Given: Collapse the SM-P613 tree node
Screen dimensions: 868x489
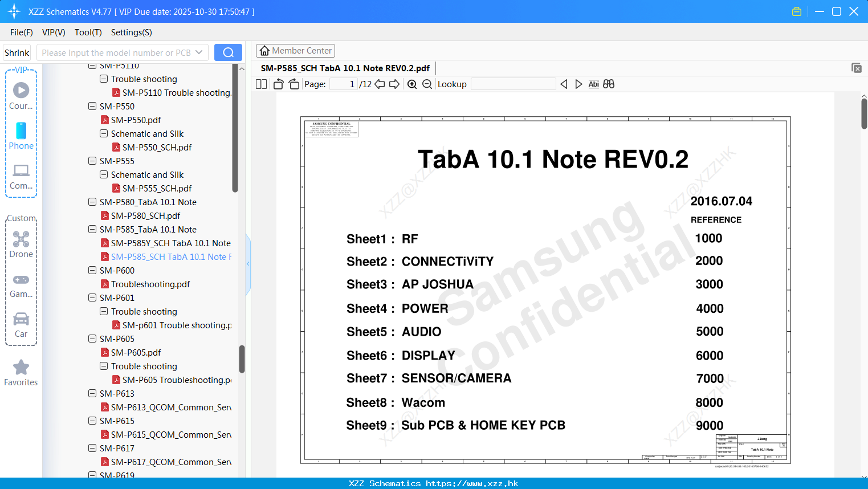Looking at the screenshot, I should [92, 393].
